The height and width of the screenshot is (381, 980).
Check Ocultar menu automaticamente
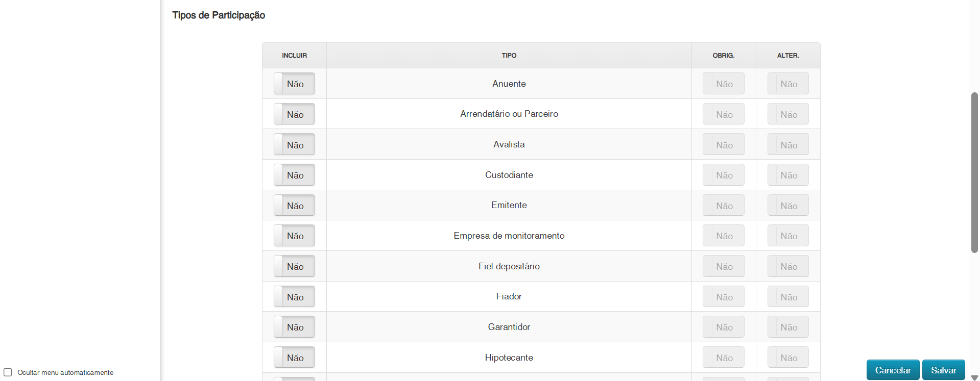8,372
